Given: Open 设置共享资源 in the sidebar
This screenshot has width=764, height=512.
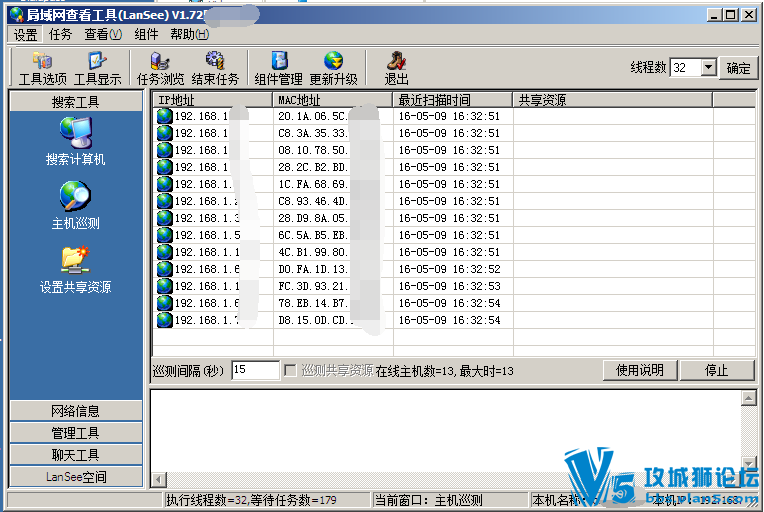Looking at the screenshot, I should 76,269.
